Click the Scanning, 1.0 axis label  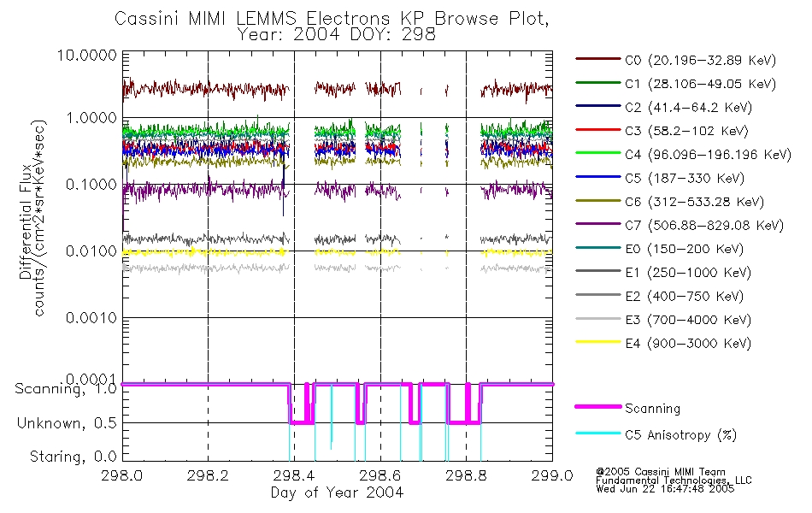click(x=66, y=389)
